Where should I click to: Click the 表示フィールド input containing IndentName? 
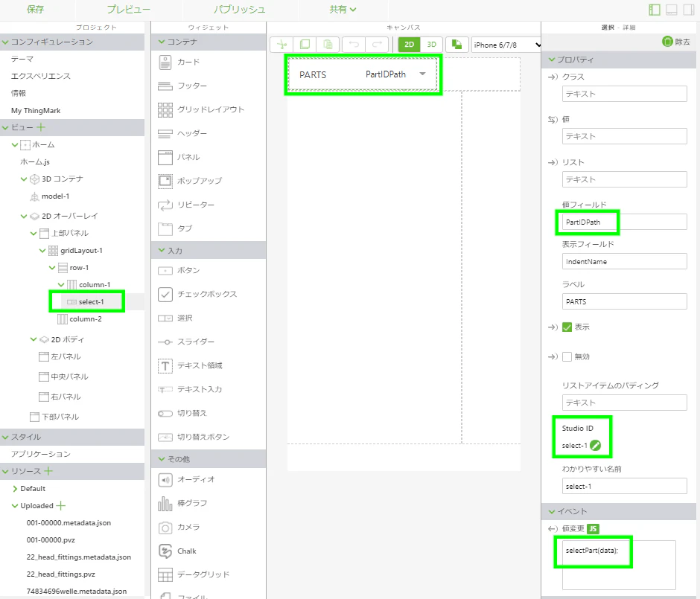point(624,262)
